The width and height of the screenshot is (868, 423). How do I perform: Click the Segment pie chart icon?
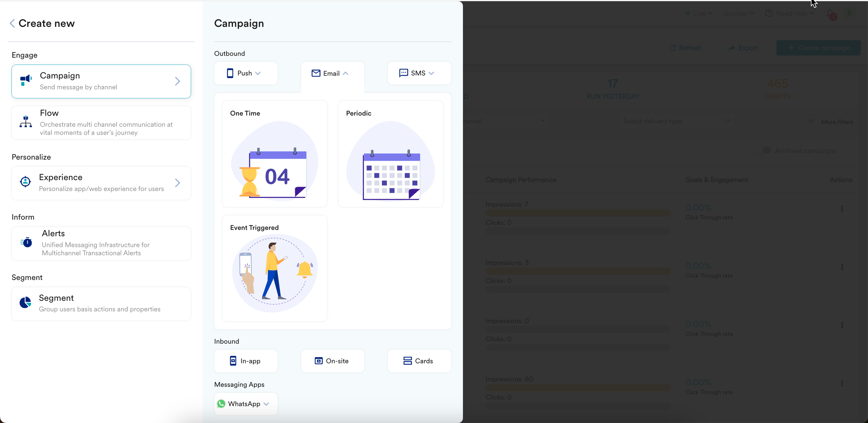coord(25,303)
